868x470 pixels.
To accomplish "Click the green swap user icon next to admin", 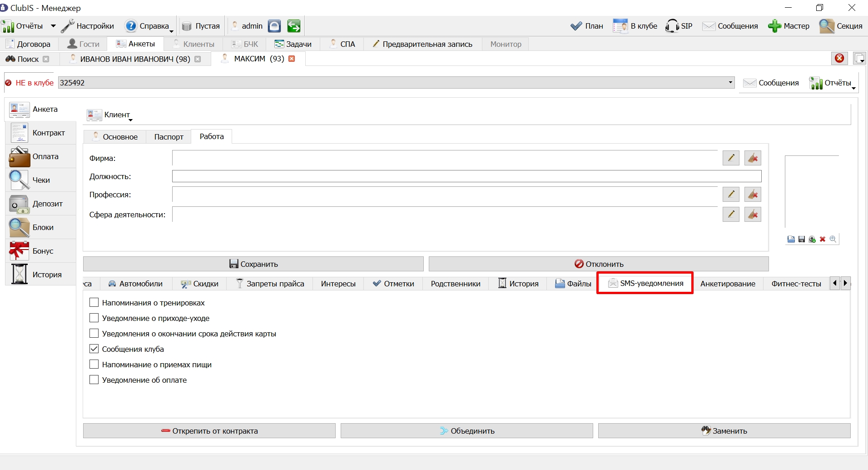I will coord(294,26).
